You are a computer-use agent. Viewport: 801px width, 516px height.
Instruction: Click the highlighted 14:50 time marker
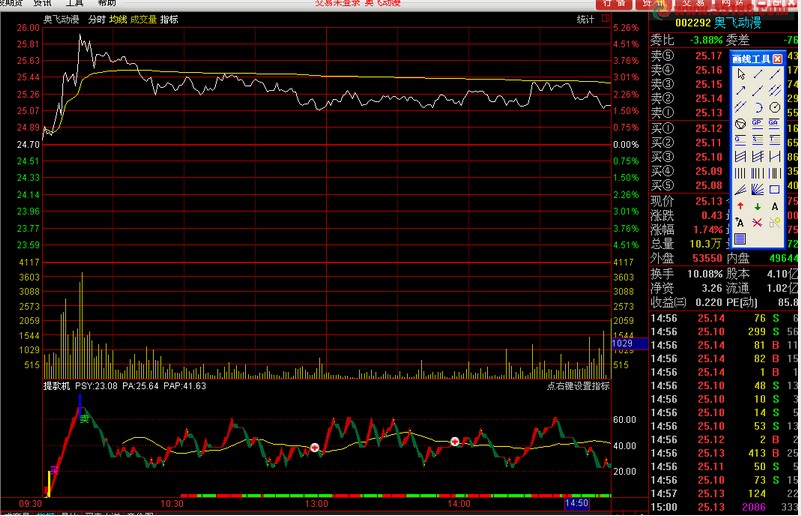click(577, 503)
